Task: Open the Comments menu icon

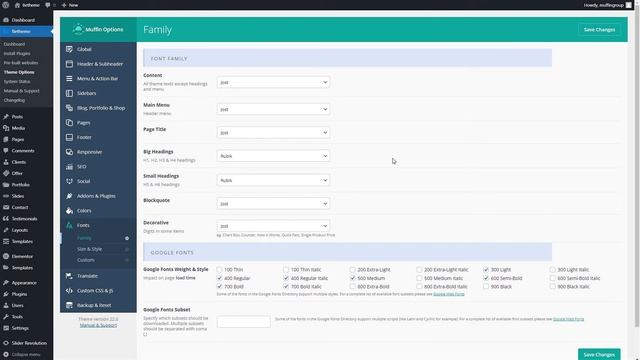Action: [x=6, y=151]
